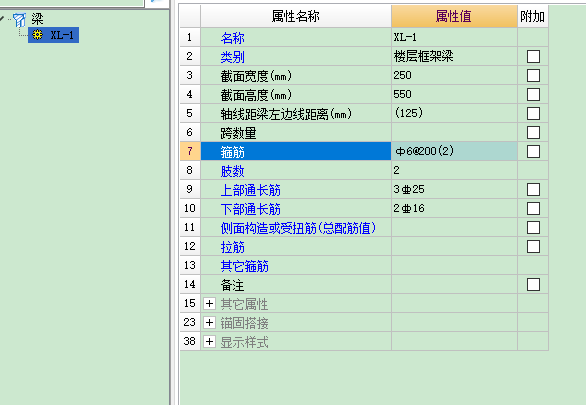Edit the 肢数 value 2
This screenshot has width=586, height=405.
coord(454,170)
